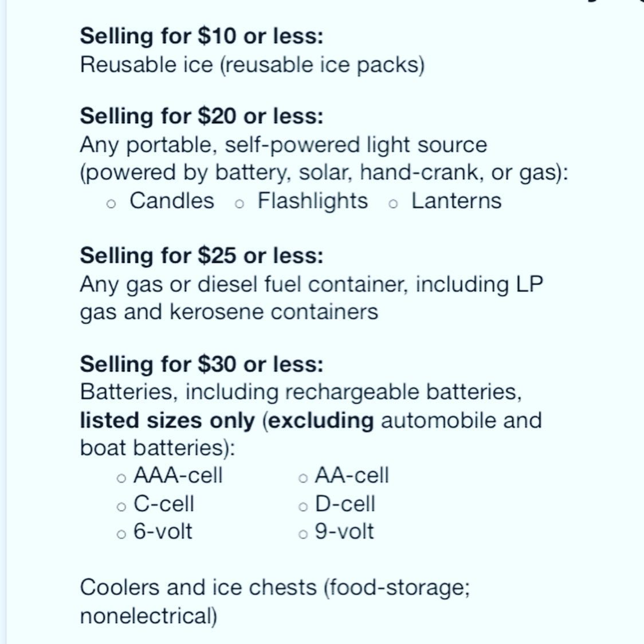The image size is (644, 644).
Task: Select the Lanterns list item
Action: (x=456, y=201)
